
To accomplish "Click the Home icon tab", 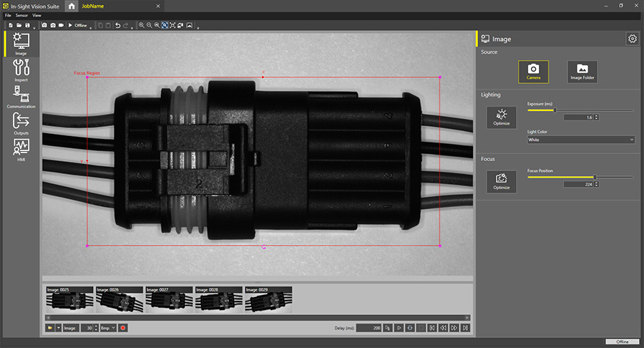I will tap(71, 6).
